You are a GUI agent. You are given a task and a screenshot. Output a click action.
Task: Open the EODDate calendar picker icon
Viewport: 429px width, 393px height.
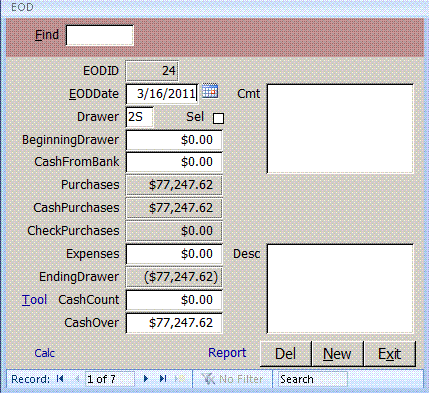coord(210,91)
